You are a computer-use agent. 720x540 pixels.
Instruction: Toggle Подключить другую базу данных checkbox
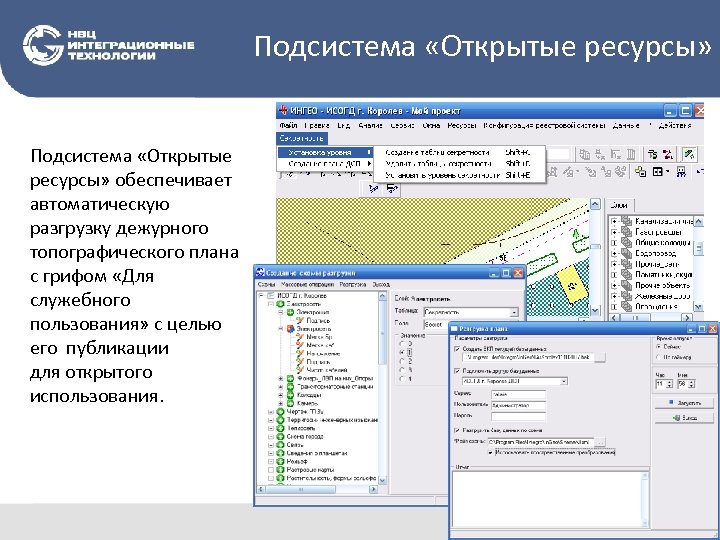click(x=457, y=371)
